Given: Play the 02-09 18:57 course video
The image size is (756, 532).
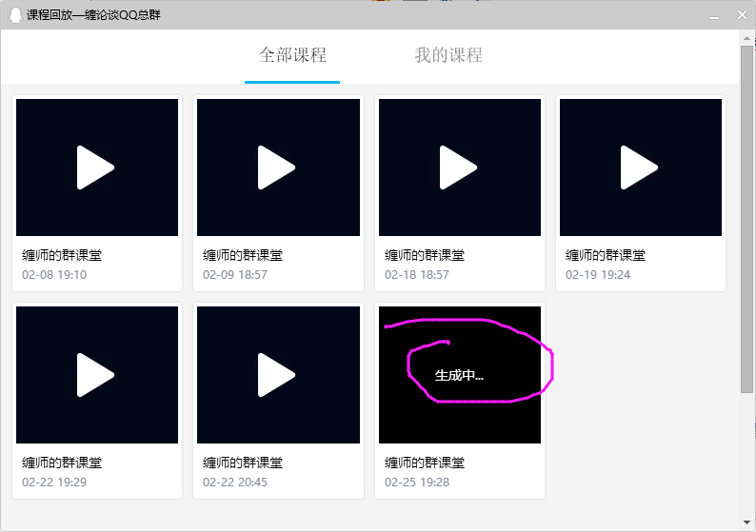Looking at the screenshot, I should 278,167.
